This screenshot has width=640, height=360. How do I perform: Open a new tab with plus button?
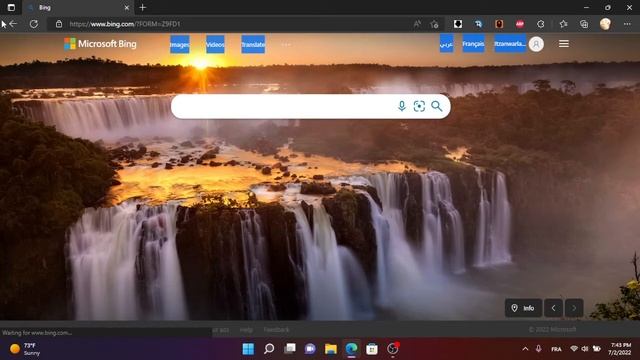[x=142, y=7]
